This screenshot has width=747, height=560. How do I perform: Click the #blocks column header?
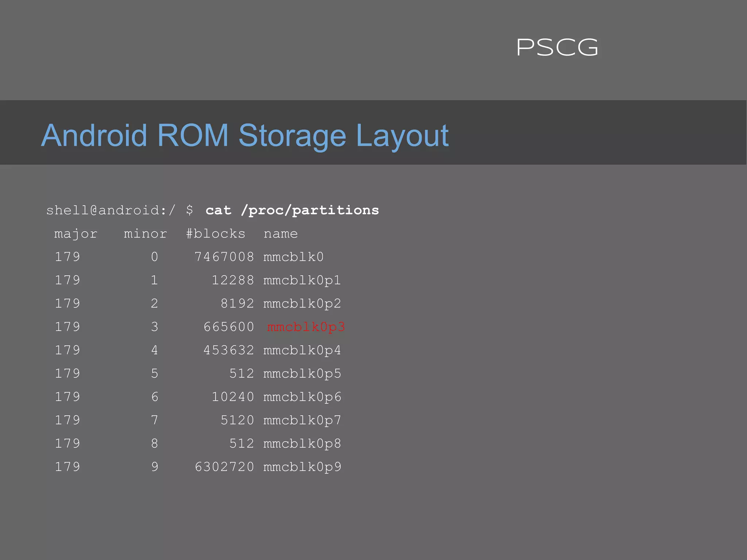point(216,233)
